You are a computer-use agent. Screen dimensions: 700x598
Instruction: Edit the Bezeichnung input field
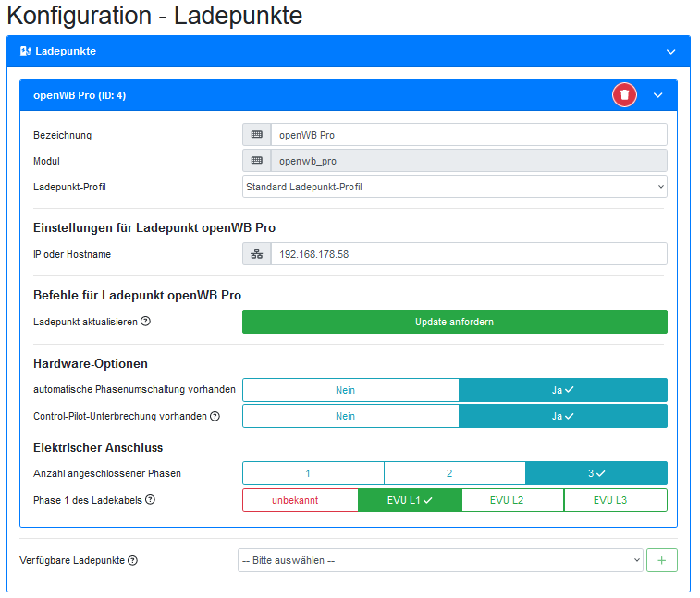tap(469, 135)
